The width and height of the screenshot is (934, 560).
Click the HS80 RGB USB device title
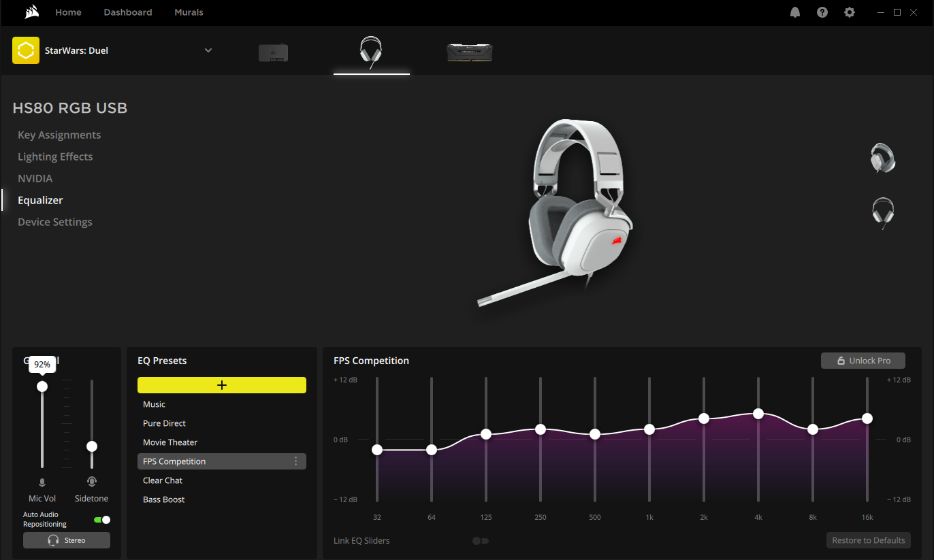point(70,108)
